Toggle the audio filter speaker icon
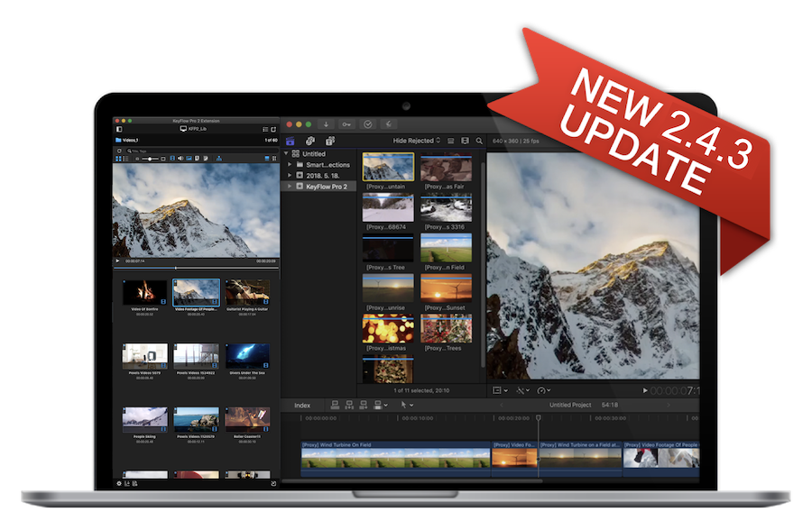This screenshot has width=812, height=512. point(180,159)
